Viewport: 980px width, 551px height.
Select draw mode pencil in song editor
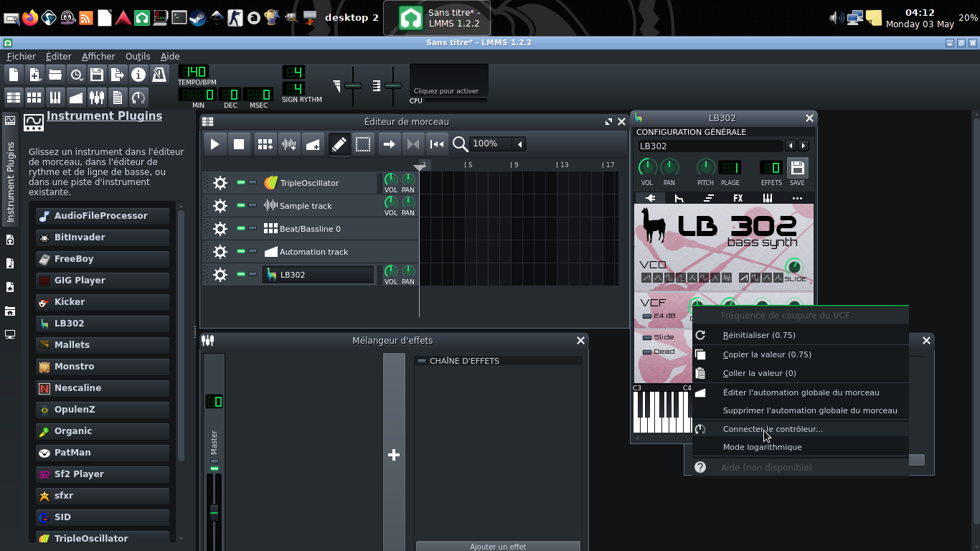pos(339,144)
